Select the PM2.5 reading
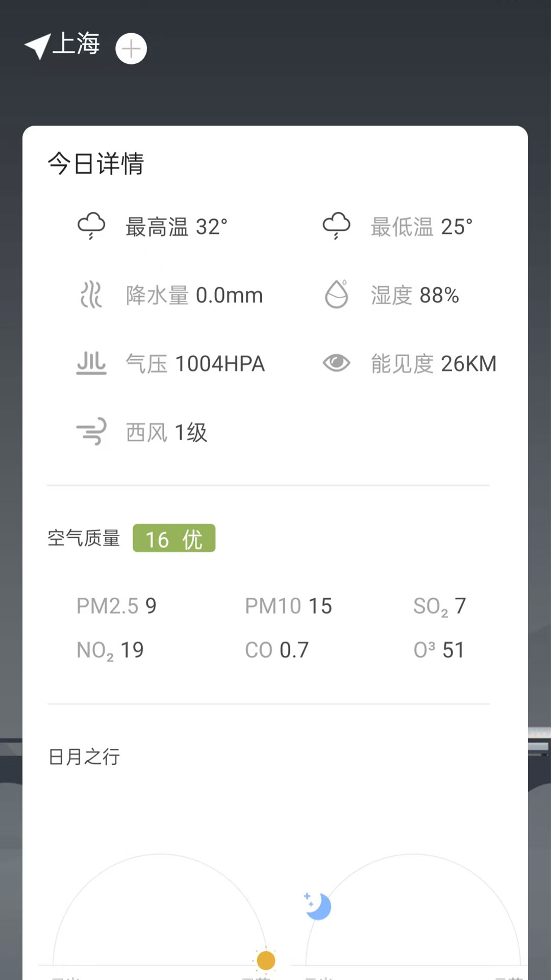 [x=116, y=606]
